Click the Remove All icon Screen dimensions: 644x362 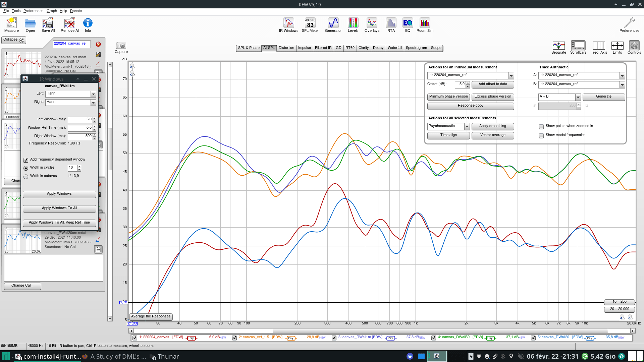[x=70, y=25]
